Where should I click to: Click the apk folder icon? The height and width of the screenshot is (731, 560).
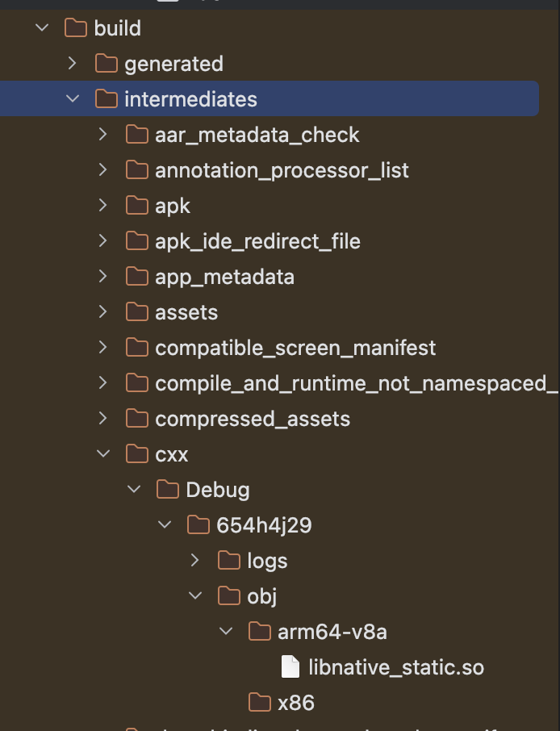(137, 206)
